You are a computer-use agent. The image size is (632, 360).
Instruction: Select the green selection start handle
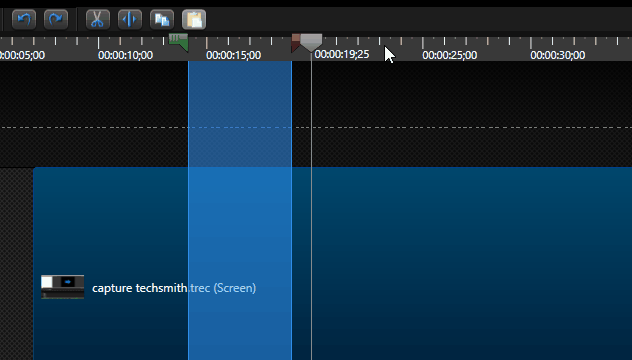pos(179,42)
